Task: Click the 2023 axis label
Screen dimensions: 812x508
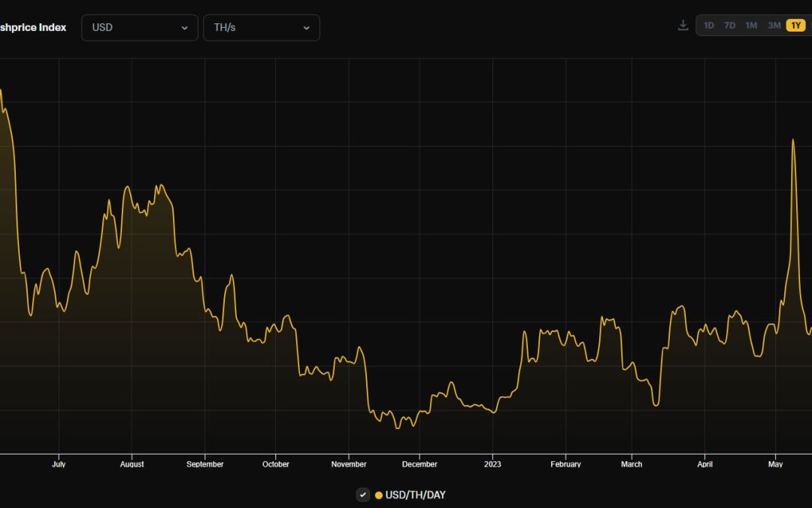Action: point(492,464)
